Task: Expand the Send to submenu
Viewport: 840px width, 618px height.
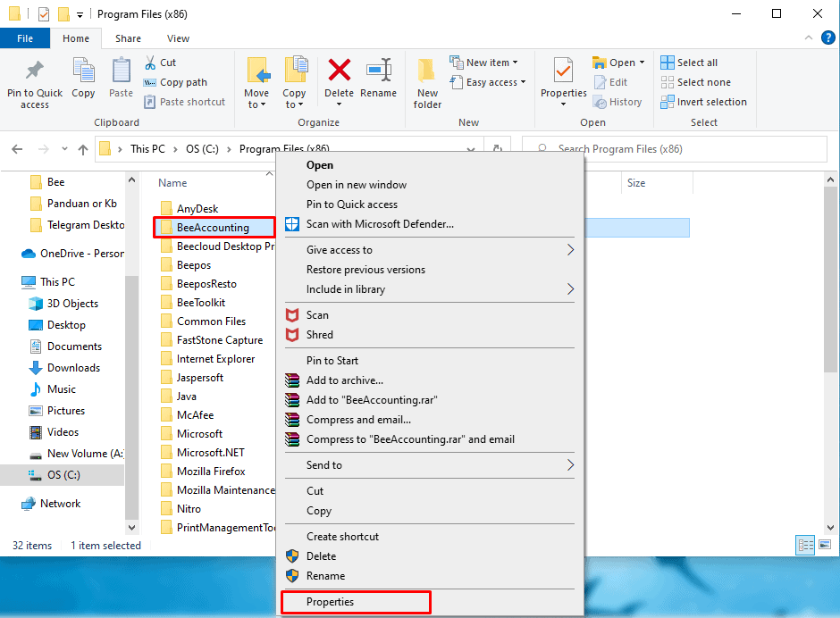Action: [x=570, y=465]
